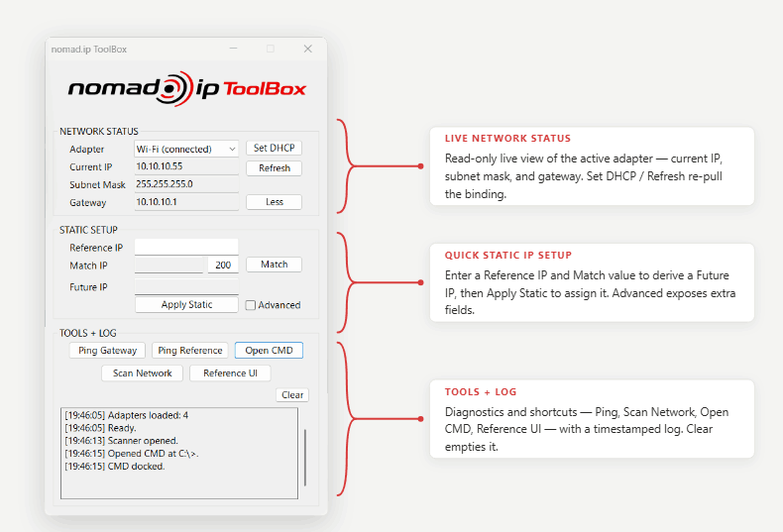Click the Set DHCP button

click(274, 148)
